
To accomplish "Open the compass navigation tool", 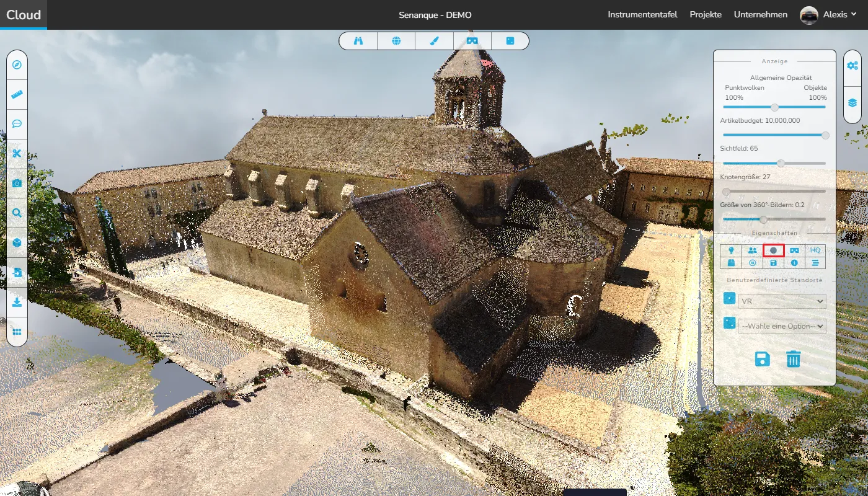I will coord(17,64).
